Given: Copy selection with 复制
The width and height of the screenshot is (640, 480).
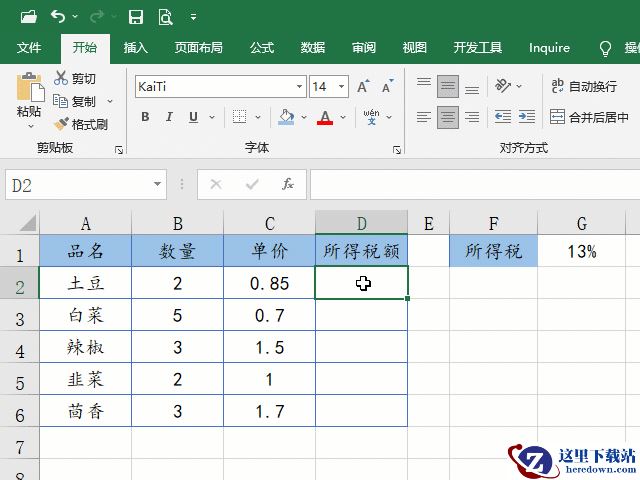Looking at the screenshot, I should click(x=75, y=101).
